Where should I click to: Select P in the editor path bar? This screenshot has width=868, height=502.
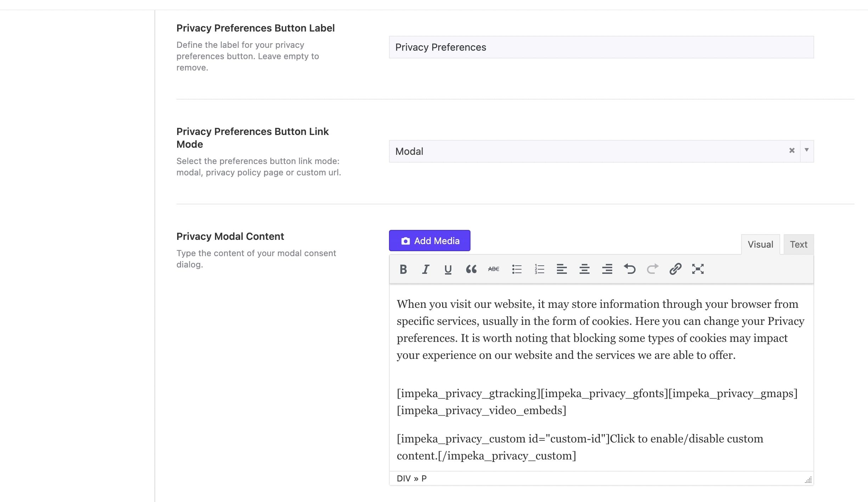click(x=424, y=479)
